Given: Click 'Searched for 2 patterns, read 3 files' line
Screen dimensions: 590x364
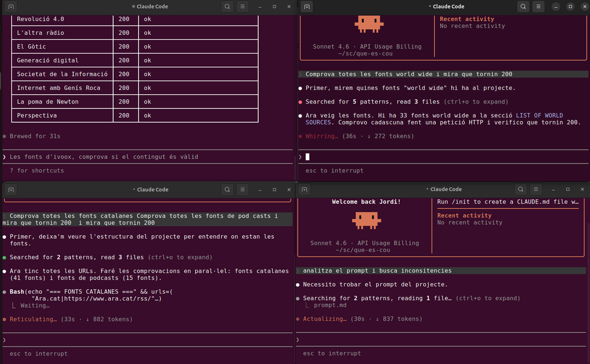Looking at the screenshot, I should 107,257.
